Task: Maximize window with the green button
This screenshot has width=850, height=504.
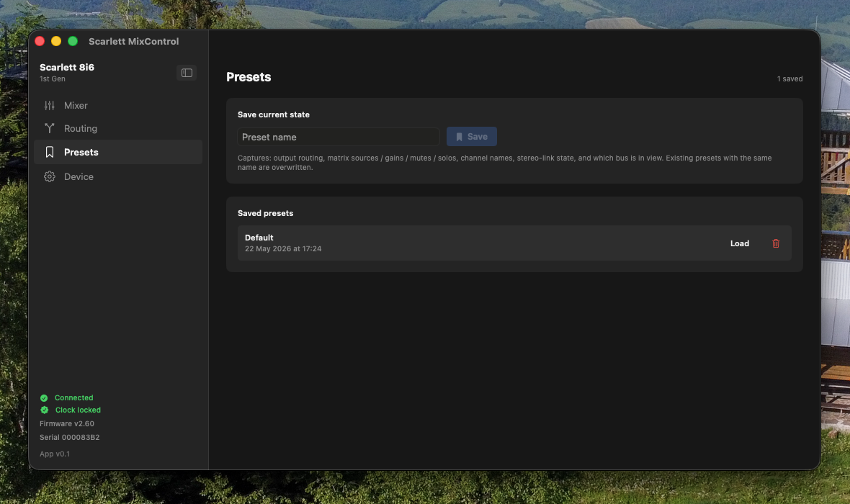Action: tap(73, 41)
